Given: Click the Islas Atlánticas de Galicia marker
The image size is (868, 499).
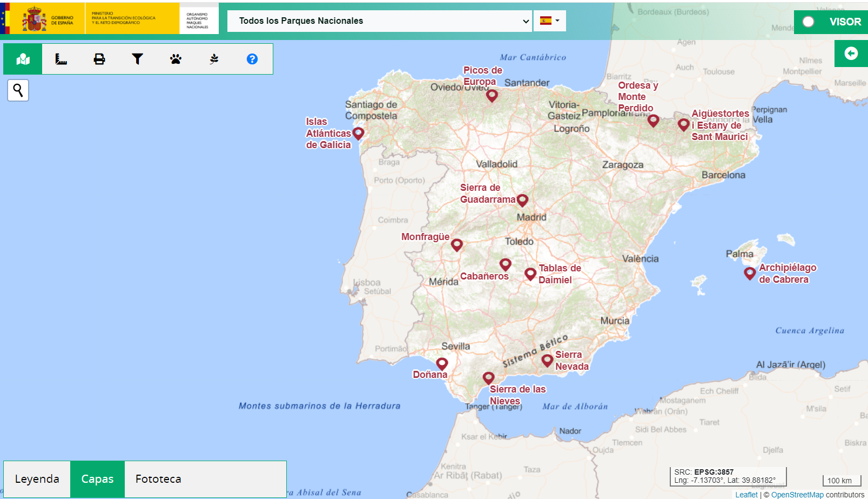Looking at the screenshot, I should click(x=358, y=133).
